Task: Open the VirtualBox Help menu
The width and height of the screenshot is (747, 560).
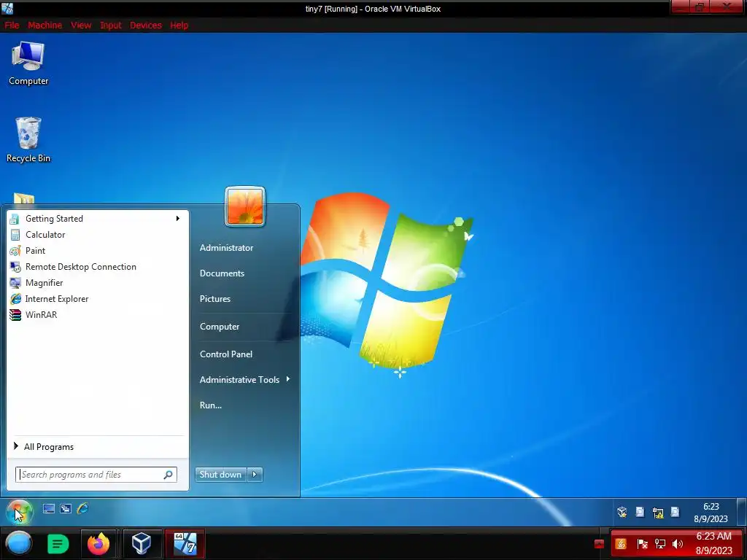Action: click(179, 26)
